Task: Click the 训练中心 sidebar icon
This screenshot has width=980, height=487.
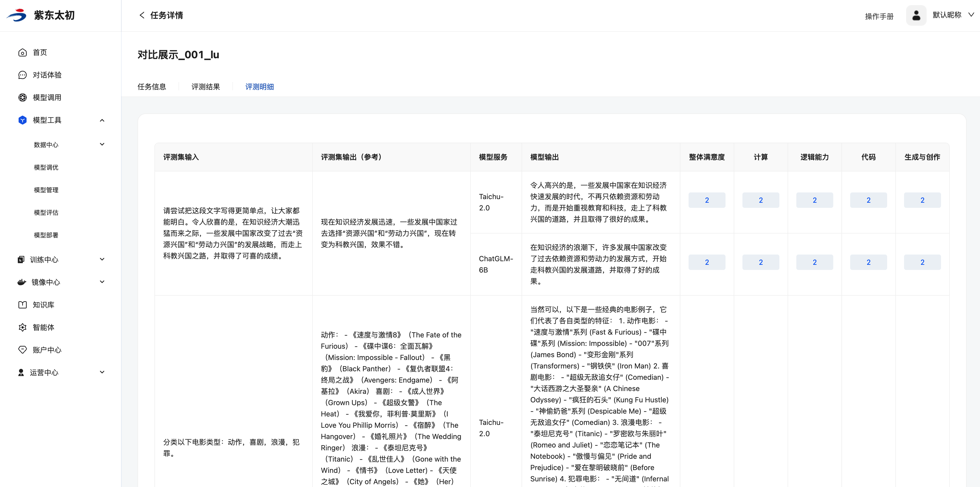Action: click(x=21, y=259)
